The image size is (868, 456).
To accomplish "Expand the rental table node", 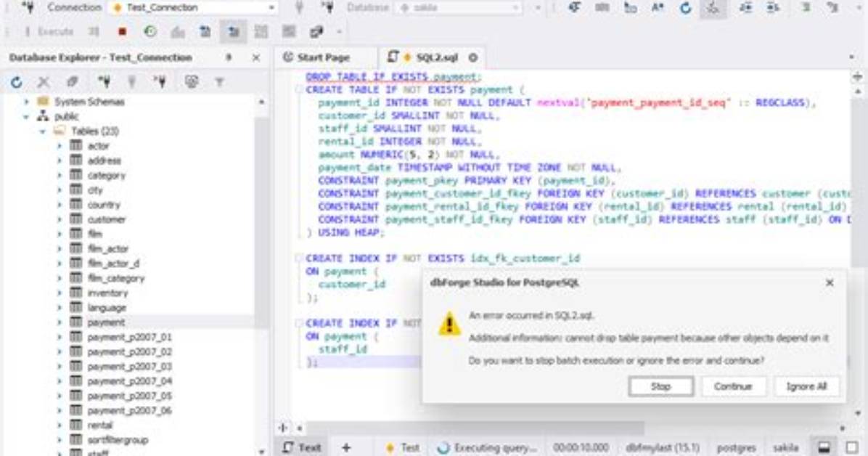I will pyautogui.click(x=60, y=425).
